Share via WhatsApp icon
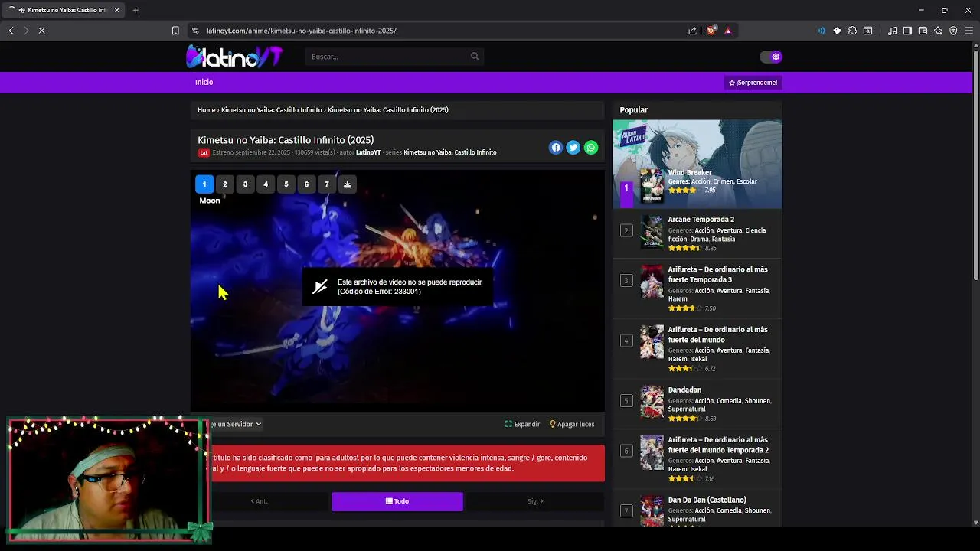Viewport: 980px width, 551px height. click(x=591, y=148)
